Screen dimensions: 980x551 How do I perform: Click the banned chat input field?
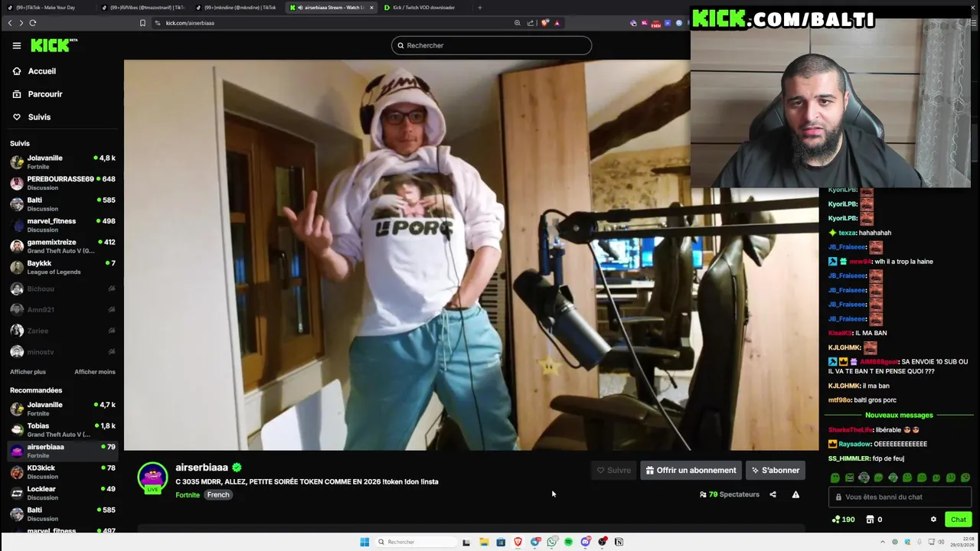(x=900, y=497)
